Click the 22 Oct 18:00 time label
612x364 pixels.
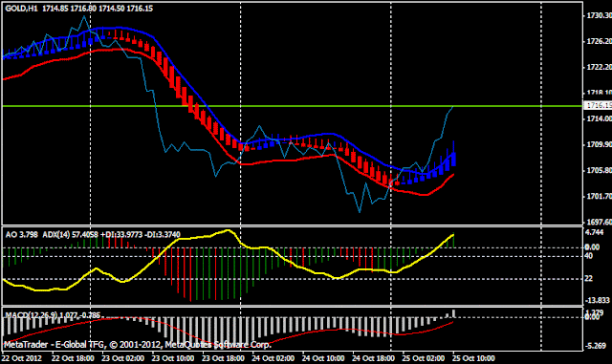(73, 358)
